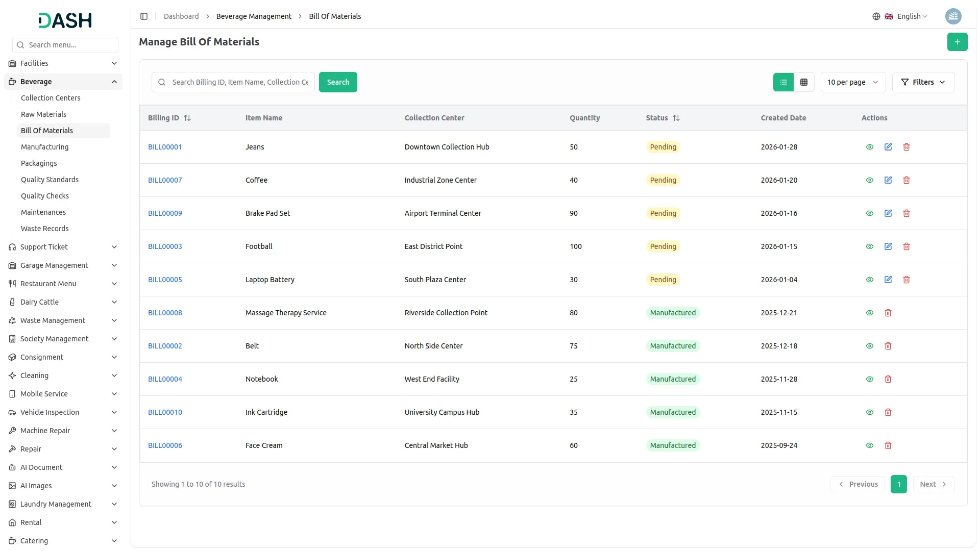Expand the Filters dropdown
This screenshot has height=551, width=980.
tap(923, 82)
